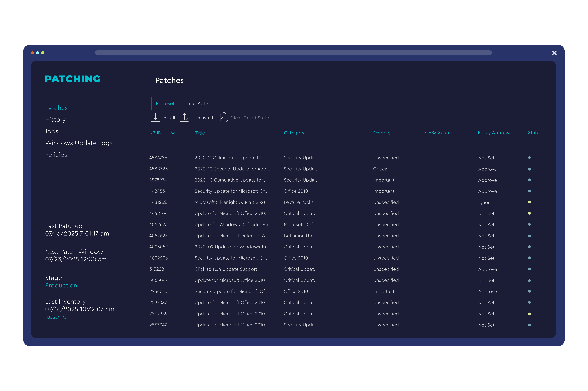Click the address bar at window top

293,53
